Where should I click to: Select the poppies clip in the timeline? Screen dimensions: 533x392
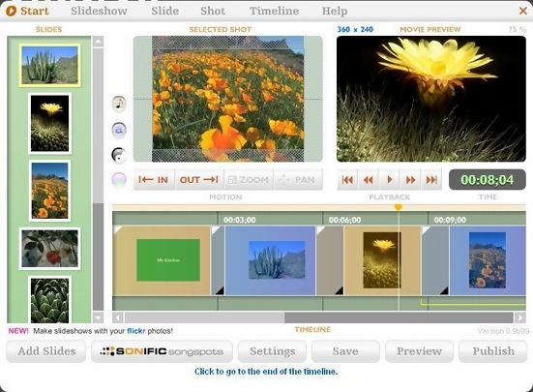pos(488,260)
